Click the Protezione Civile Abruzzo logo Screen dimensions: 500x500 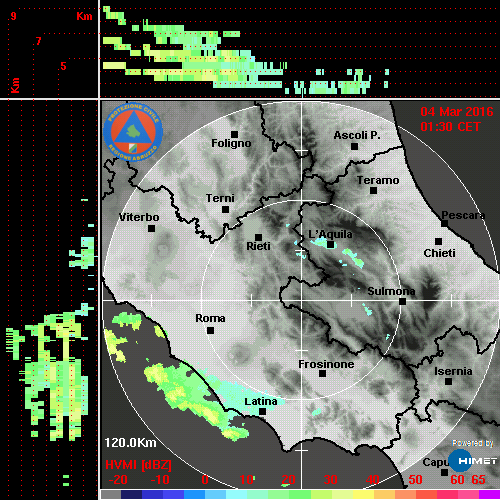(133, 132)
